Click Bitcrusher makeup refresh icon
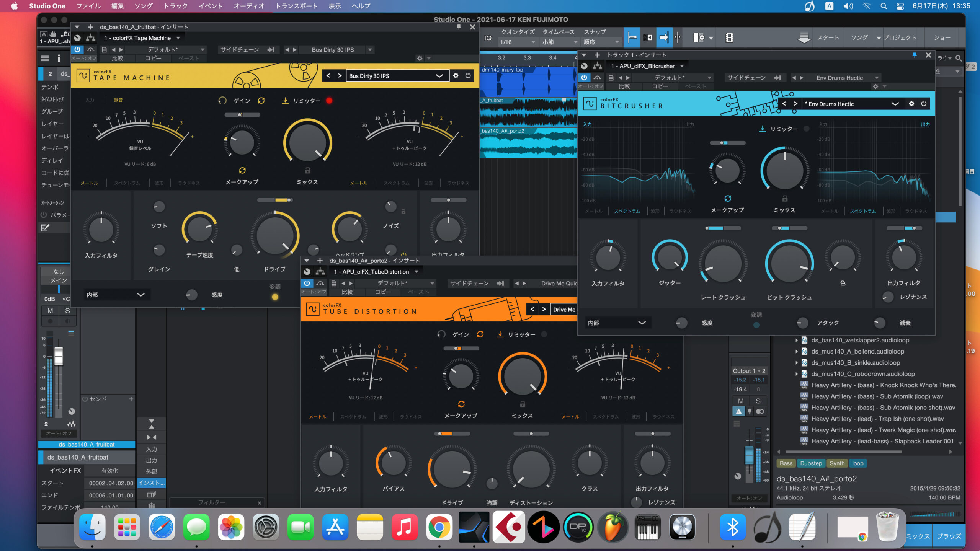980x551 pixels. pyautogui.click(x=728, y=199)
